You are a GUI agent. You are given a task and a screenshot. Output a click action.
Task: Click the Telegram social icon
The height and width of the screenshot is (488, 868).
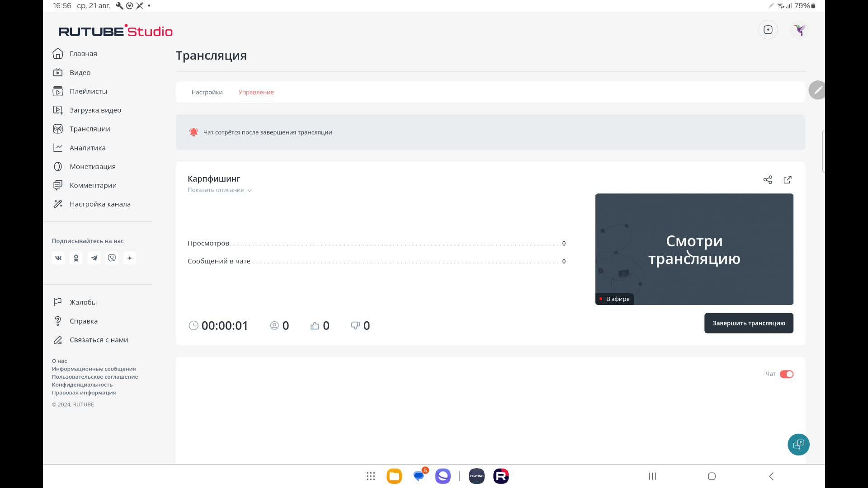tap(94, 258)
